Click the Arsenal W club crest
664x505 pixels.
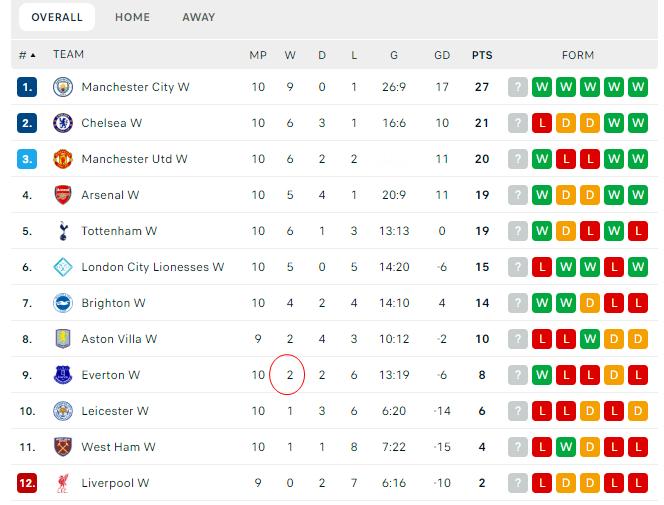62,195
